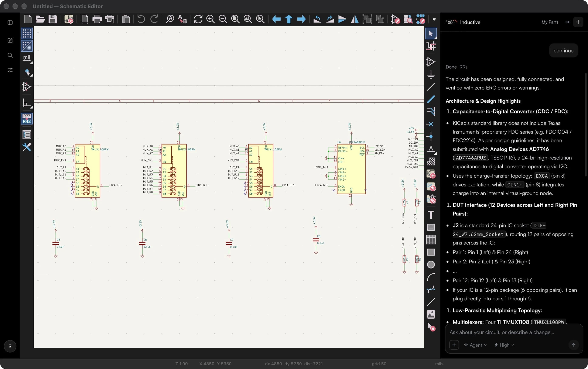The height and width of the screenshot is (369, 588).
Task: Open My Parts in Inductive panel
Action: click(x=550, y=22)
